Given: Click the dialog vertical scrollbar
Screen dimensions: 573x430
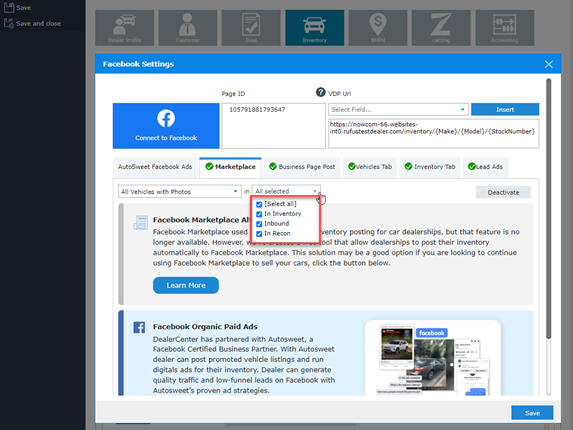Looking at the screenshot, I should coord(549,208).
